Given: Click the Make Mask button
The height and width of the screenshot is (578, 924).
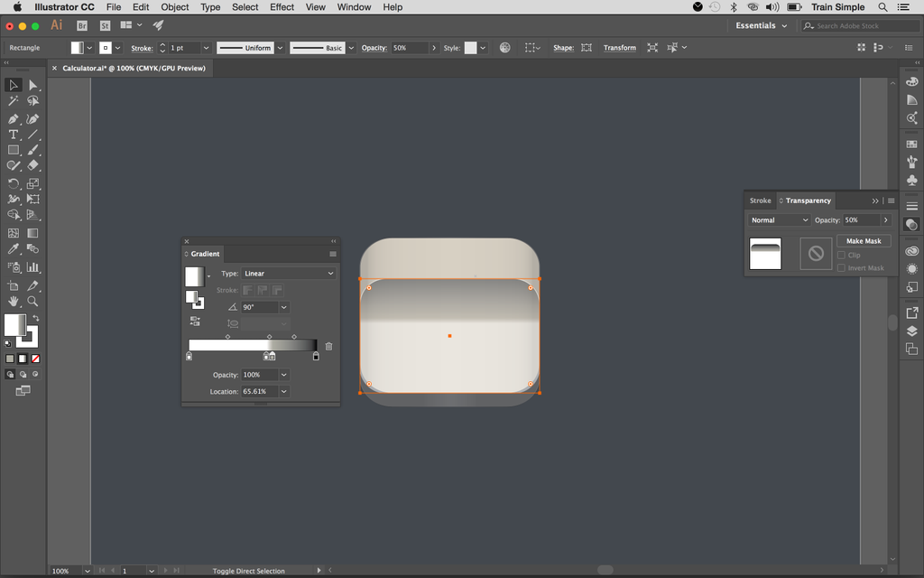Looking at the screenshot, I should 864,240.
